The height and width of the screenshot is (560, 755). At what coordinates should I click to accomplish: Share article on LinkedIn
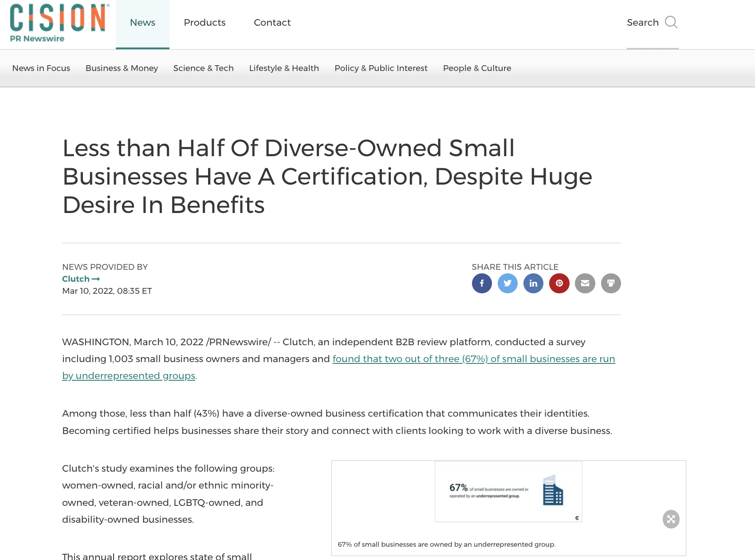[x=533, y=283]
